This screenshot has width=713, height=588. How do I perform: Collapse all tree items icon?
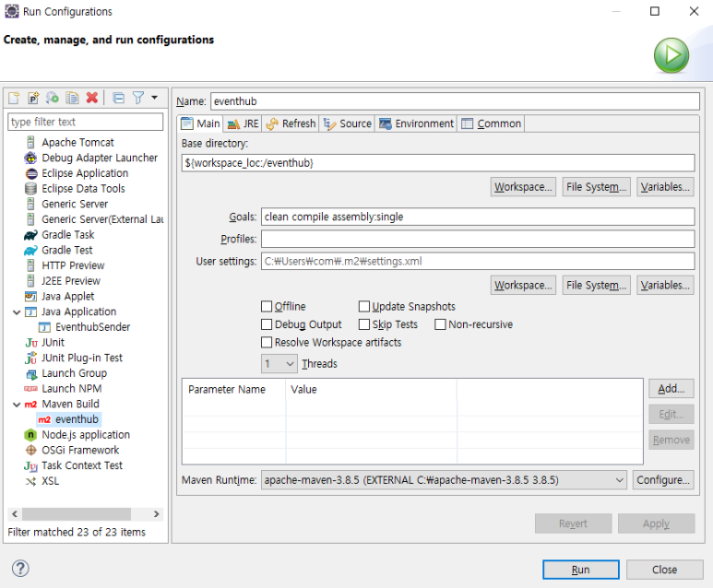[118, 98]
